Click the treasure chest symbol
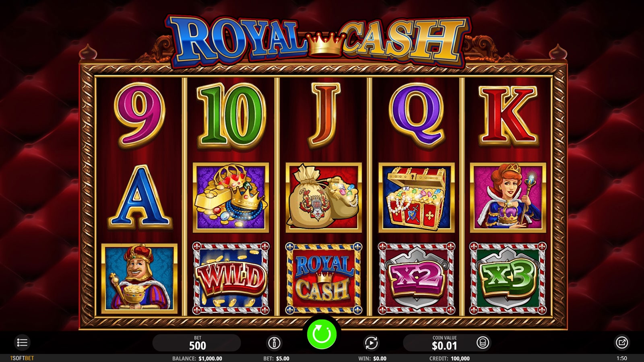The height and width of the screenshot is (362, 644). (417, 198)
